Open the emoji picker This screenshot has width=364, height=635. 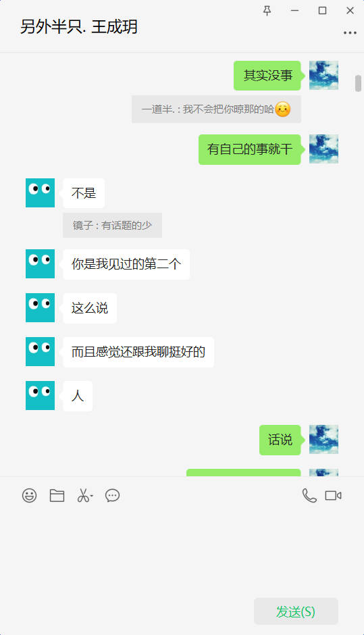tap(29, 495)
